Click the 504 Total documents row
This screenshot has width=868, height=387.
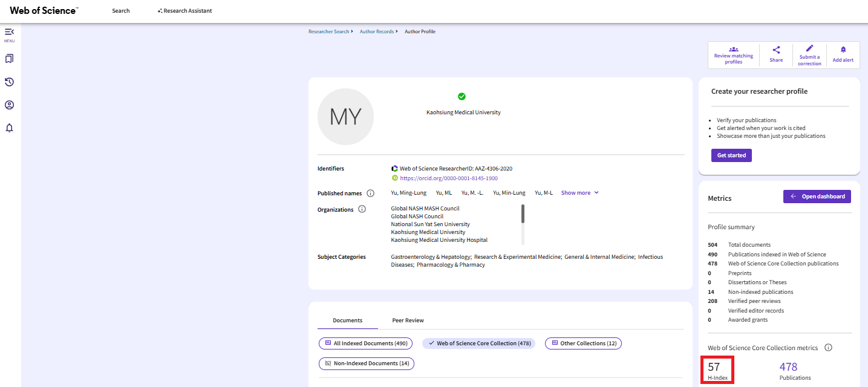739,245
